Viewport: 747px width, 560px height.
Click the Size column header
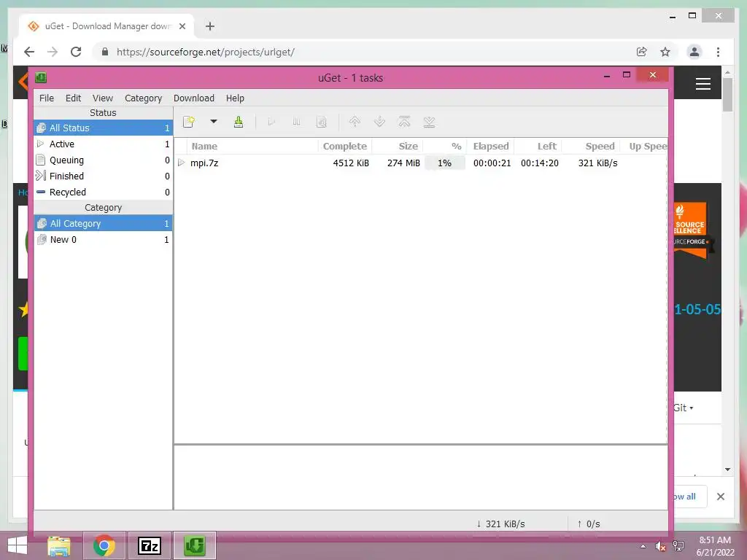[398, 146]
